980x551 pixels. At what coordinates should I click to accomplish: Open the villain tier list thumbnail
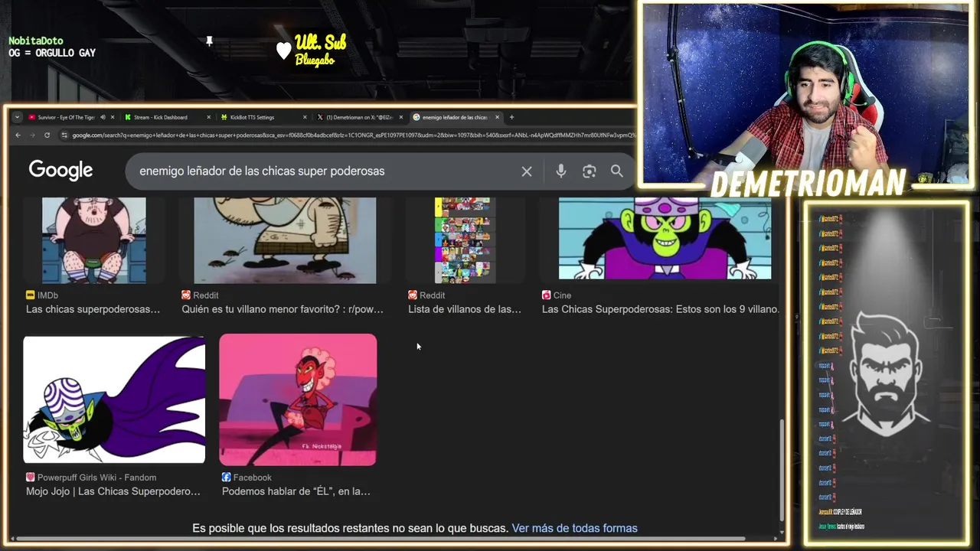465,240
